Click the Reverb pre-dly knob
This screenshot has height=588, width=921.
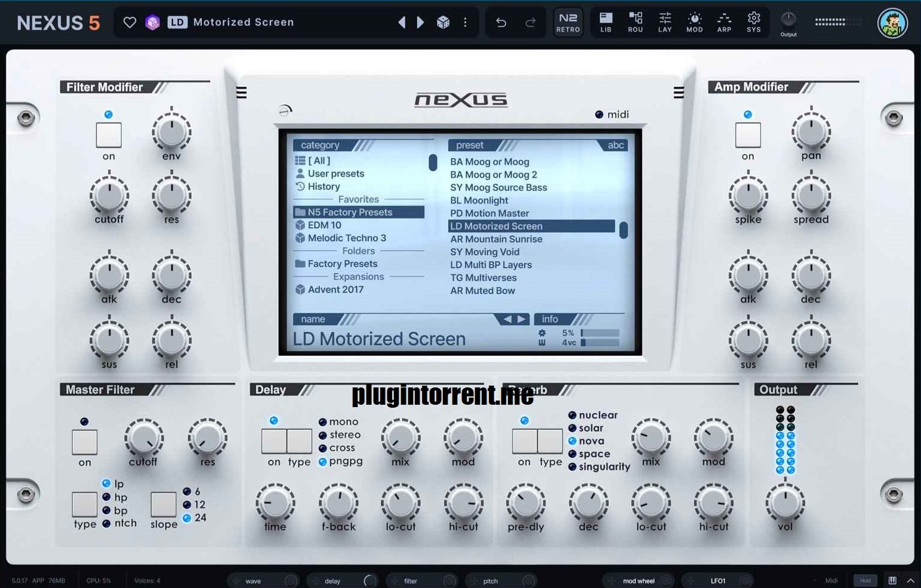525,502
